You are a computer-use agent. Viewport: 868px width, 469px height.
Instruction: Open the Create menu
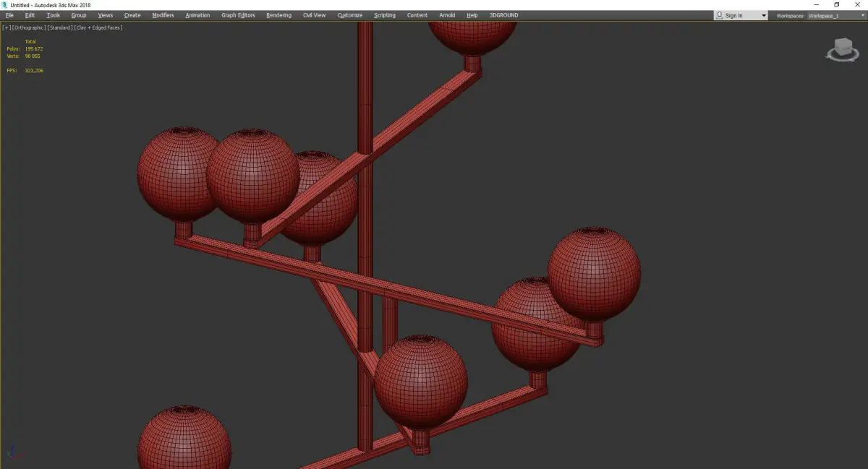tap(132, 15)
